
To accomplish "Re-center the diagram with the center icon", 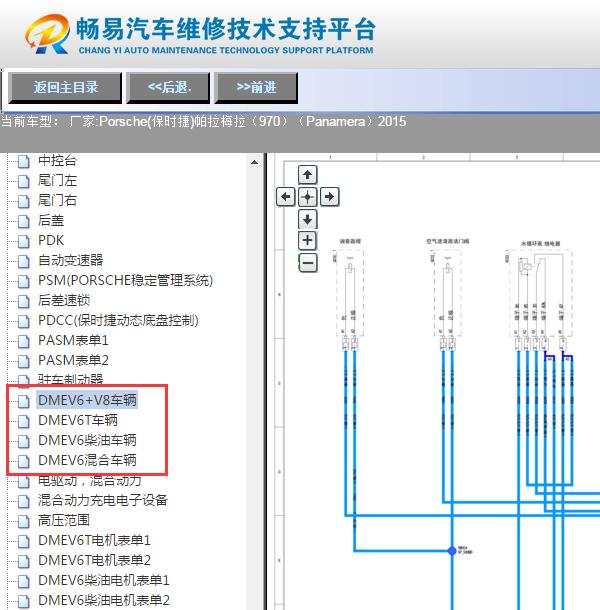I will 307,197.
